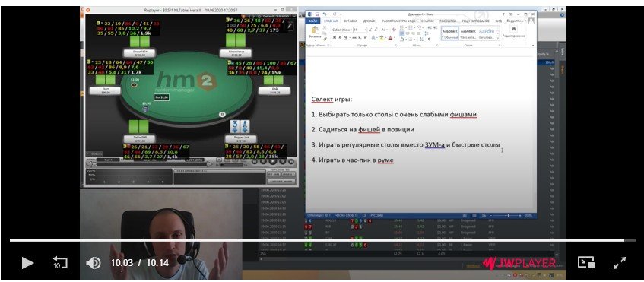
Task: Seek on the video progress bar
Action: (x=317, y=240)
